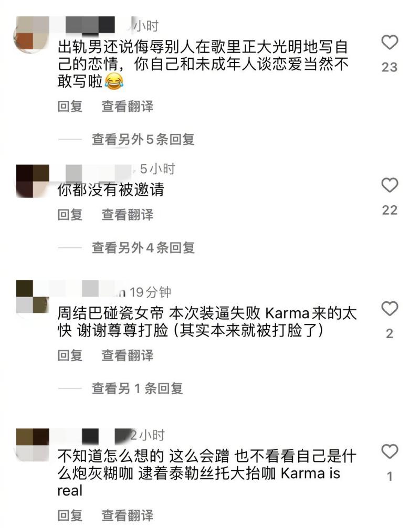View translation of last comment
The height and width of the screenshot is (528, 420).
pos(128,515)
